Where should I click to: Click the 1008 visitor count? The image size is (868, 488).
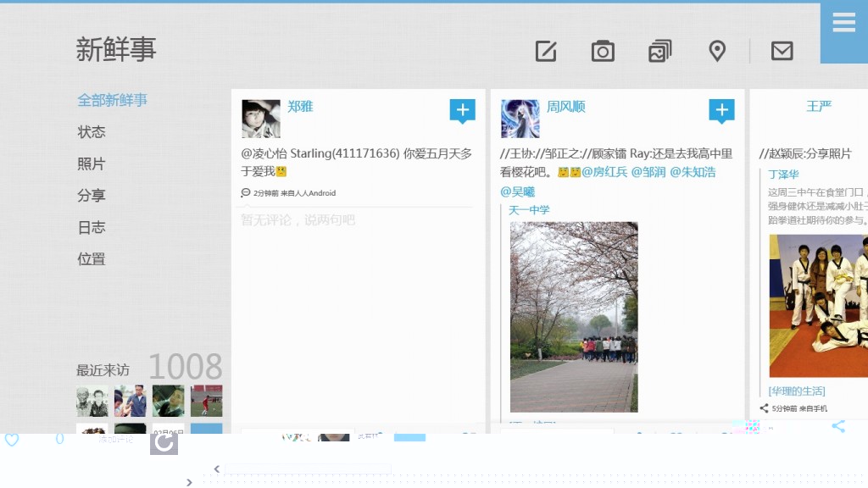[x=186, y=366]
